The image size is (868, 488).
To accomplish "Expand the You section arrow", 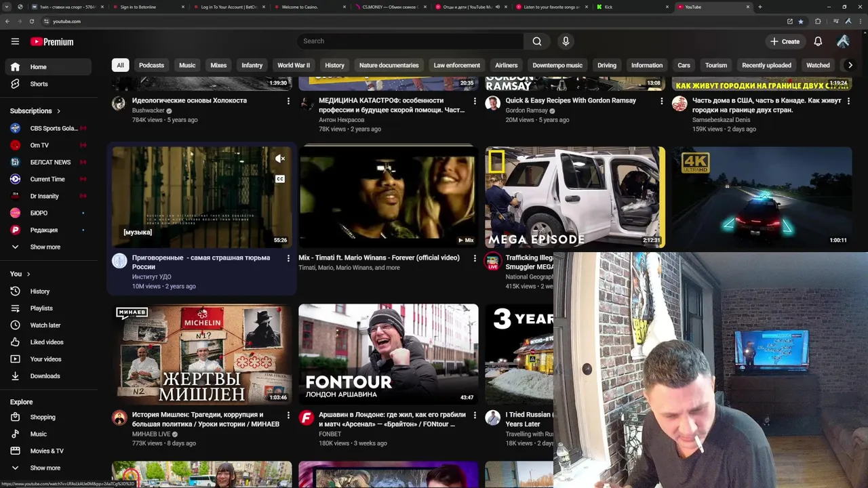I will pyautogui.click(x=28, y=274).
